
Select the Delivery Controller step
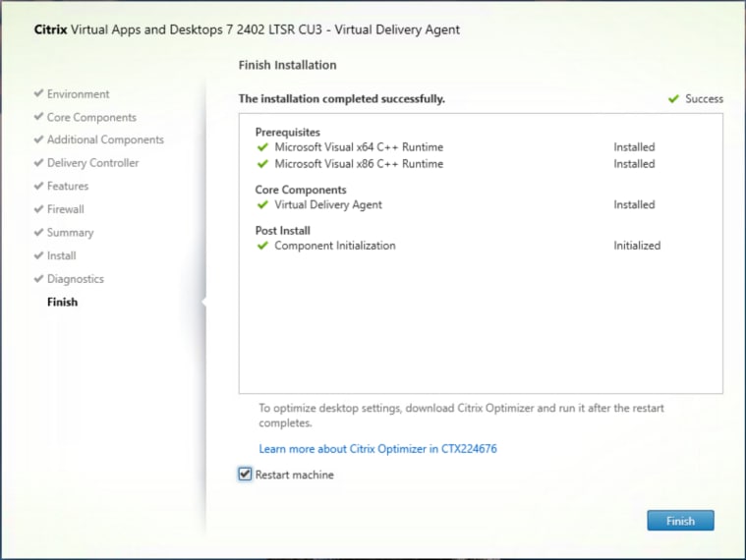(x=92, y=163)
